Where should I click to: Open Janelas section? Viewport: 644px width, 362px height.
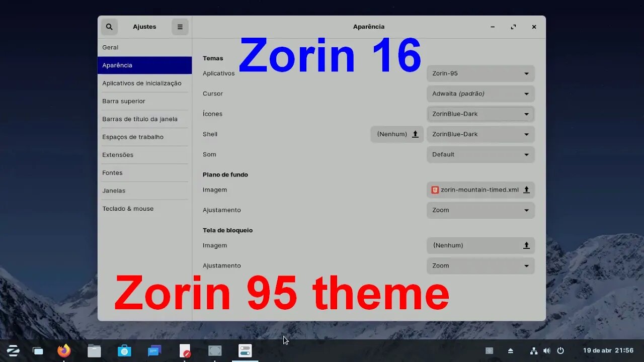click(144, 191)
